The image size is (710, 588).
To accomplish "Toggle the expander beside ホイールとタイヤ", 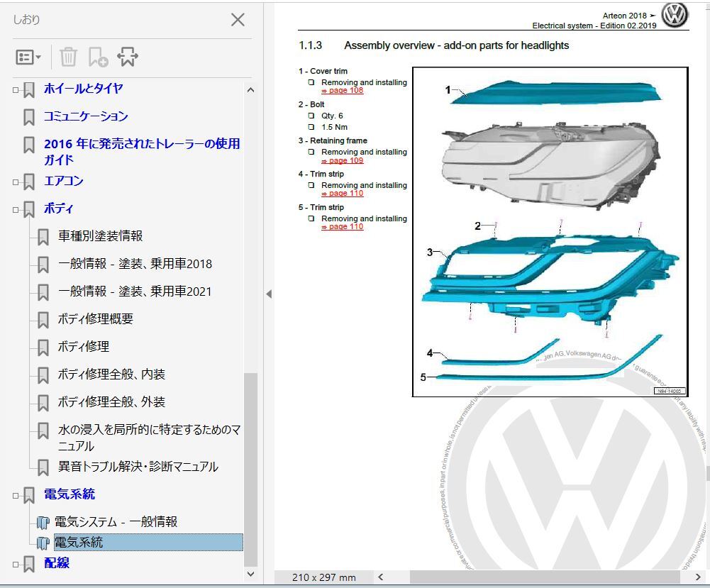I will click(16, 90).
